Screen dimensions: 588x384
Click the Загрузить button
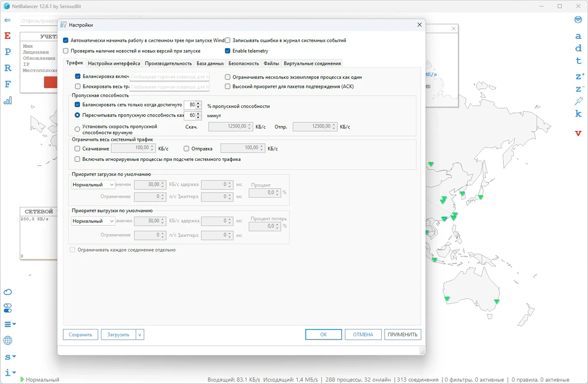pos(119,334)
